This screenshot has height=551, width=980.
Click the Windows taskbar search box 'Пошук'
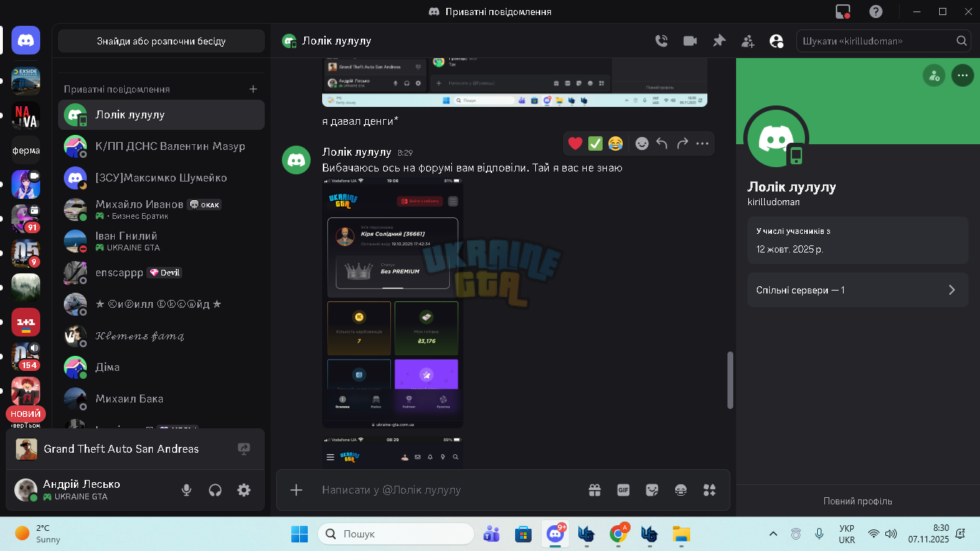396,534
